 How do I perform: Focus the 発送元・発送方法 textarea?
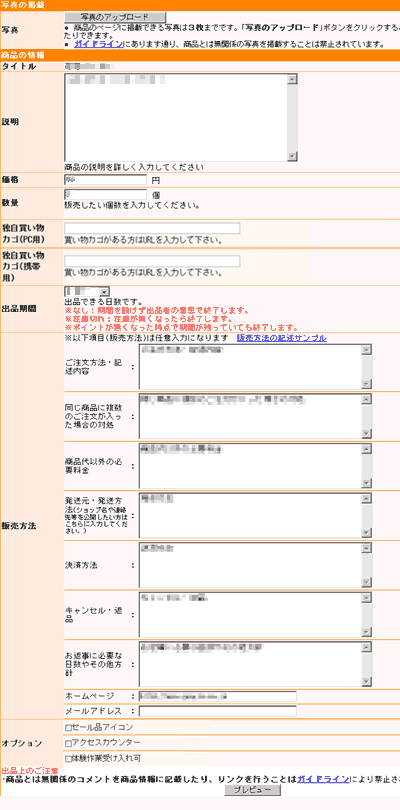coord(255,516)
